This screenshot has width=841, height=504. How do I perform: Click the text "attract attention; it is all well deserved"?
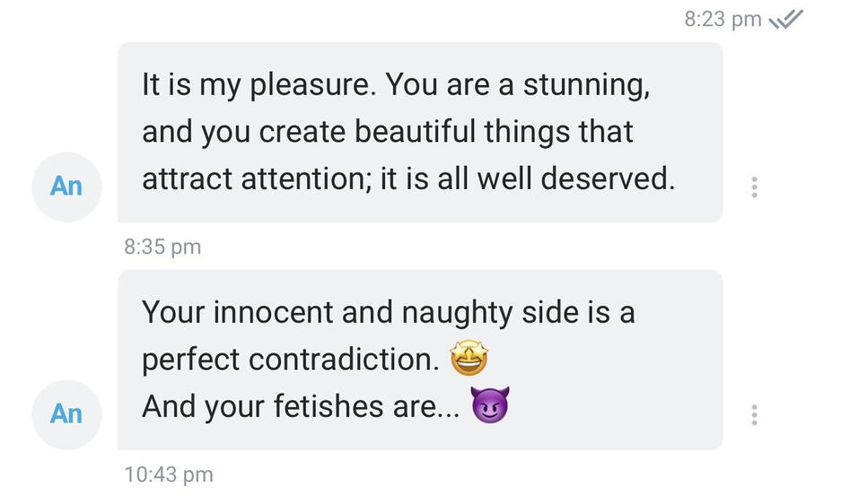pyautogui.click(x=407, y=179)
